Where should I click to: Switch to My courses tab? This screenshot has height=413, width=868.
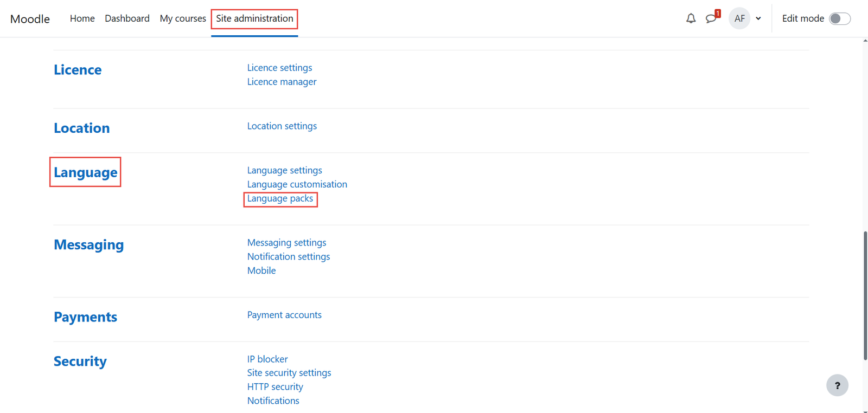click(x=183, y=18)
